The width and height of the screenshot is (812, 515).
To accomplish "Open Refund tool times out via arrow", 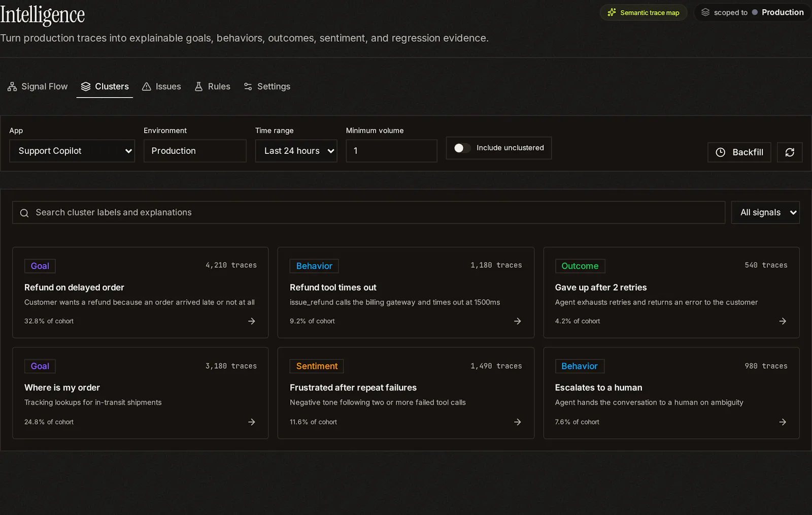I will point(518,321).
